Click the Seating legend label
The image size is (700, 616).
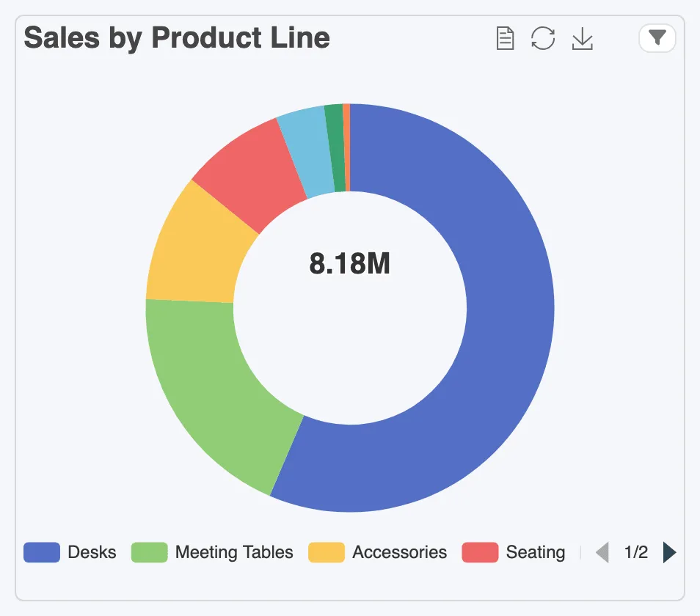pos(536,552)
